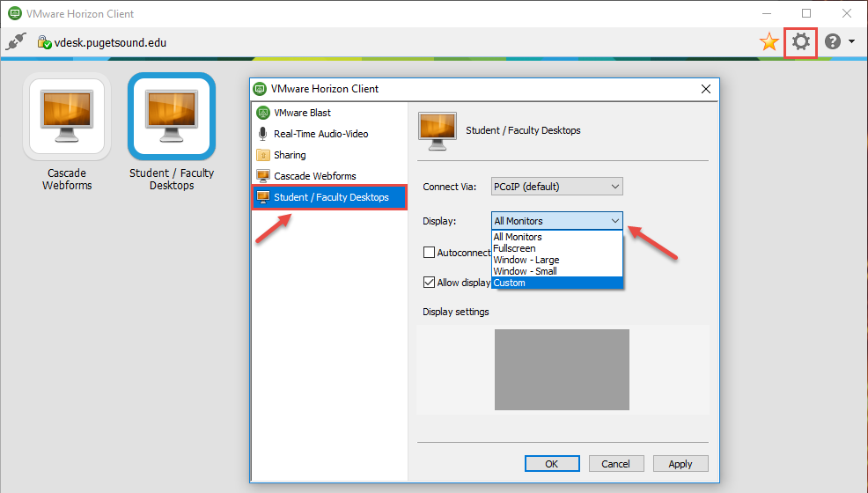Click the favorites star icon

769,41
